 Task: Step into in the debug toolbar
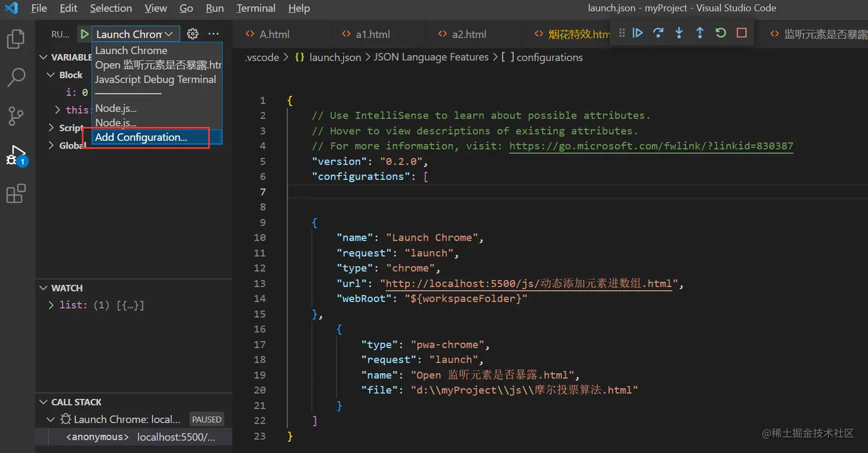(x=679, y=33)
